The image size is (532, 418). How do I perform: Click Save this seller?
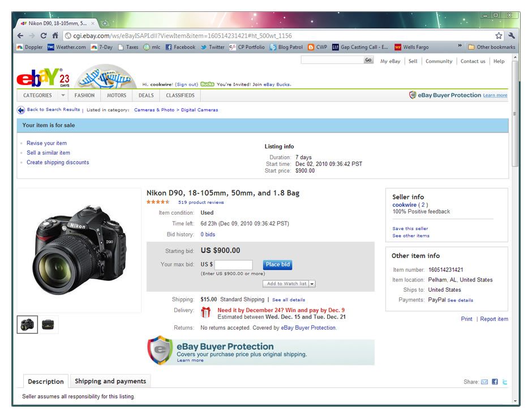coord(410,228)
